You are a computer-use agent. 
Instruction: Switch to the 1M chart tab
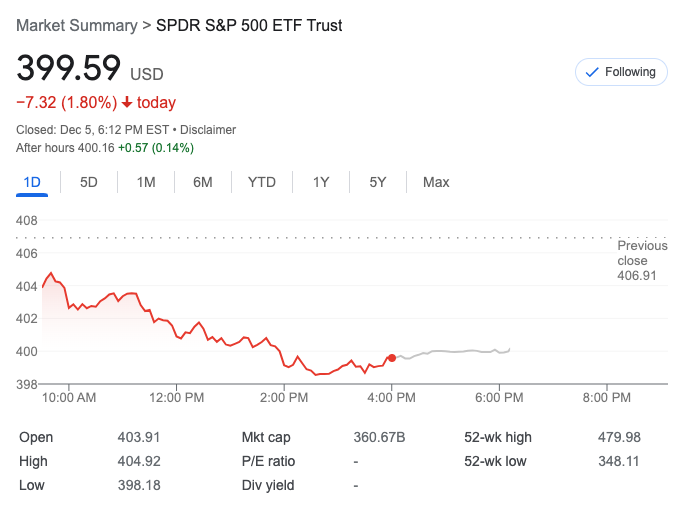[x=146, y=182]
